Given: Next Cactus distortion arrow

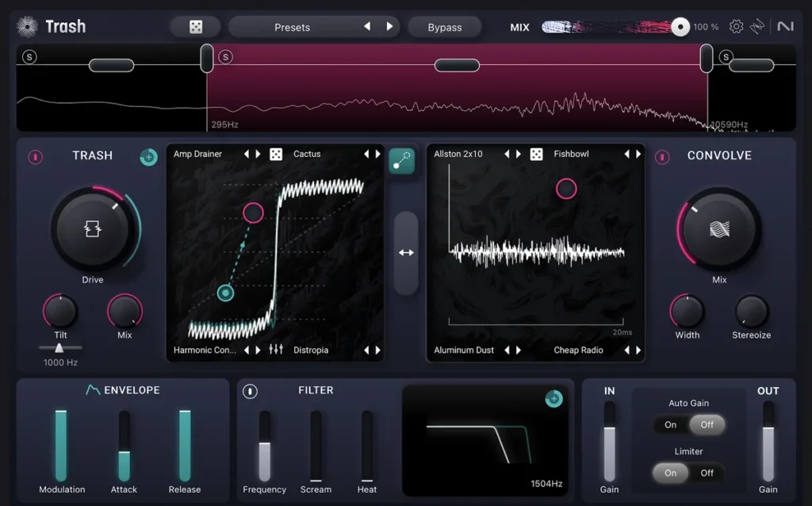Looking at the screenshot, I should click(x=378, y=154).
